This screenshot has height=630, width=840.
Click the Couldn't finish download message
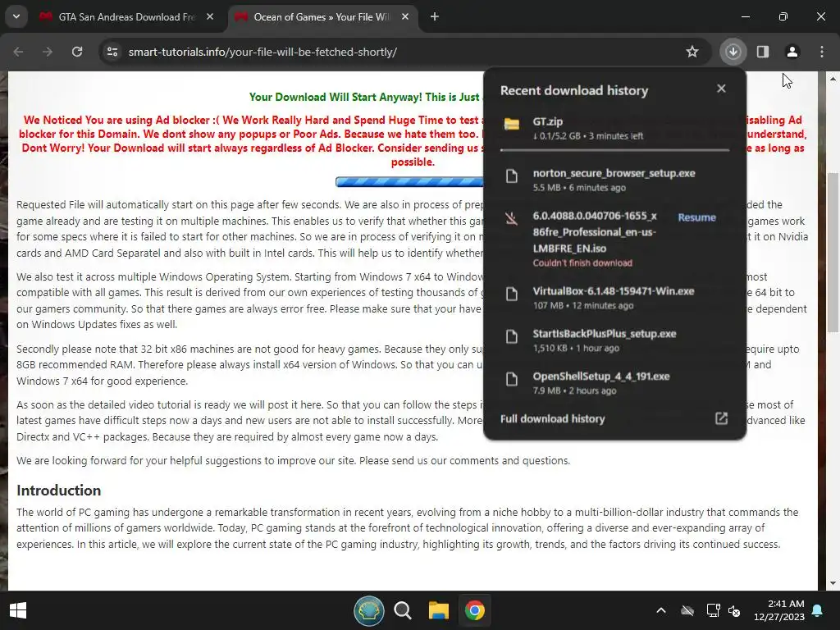click(582, 263)
